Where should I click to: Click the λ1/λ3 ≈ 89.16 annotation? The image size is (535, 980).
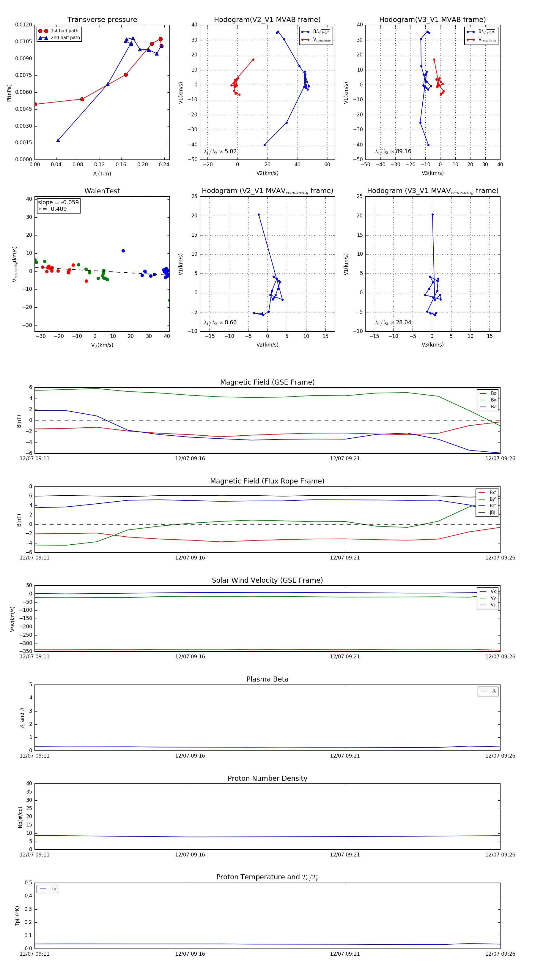click(x=393, y=151)
